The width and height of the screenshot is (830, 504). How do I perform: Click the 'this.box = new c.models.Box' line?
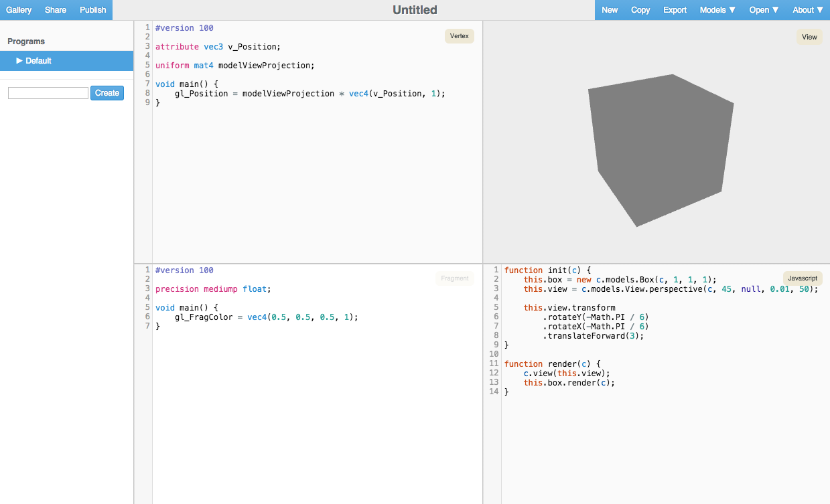point(620,280)
